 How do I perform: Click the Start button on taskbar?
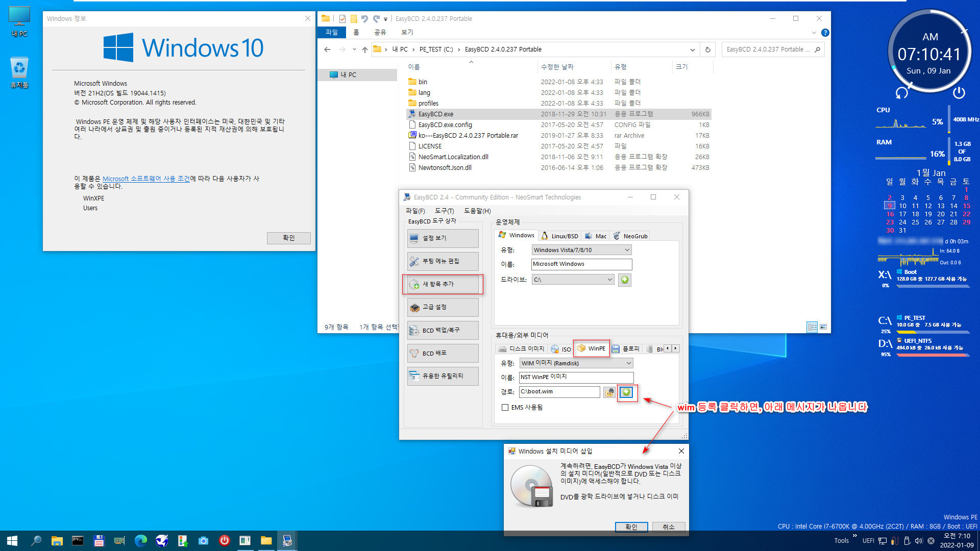(12, 541)
